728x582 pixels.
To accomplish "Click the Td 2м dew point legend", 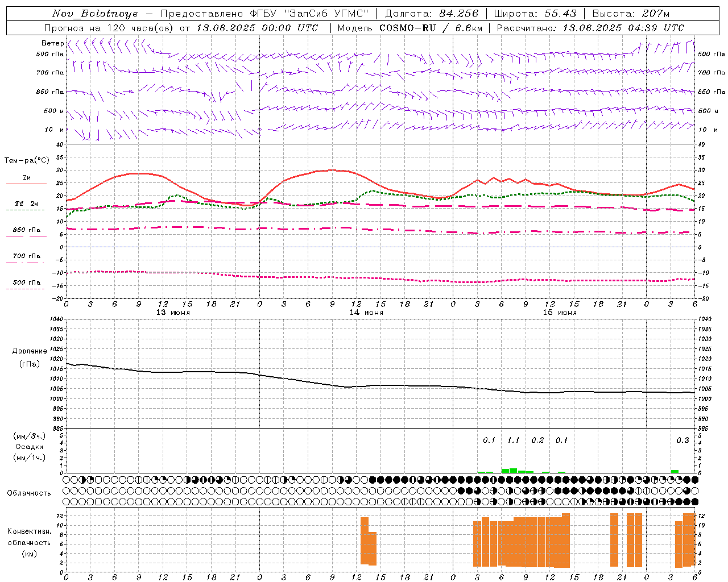I will 27,203.
